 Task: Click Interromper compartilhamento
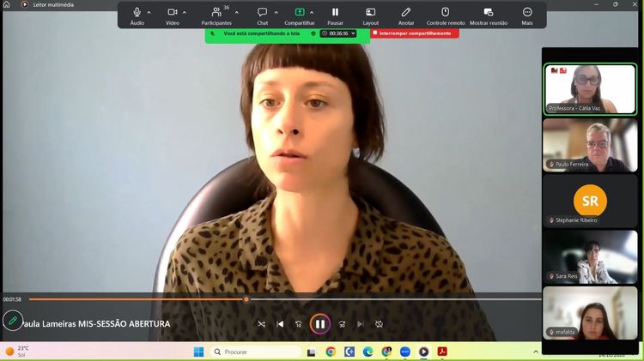pos(415,33)
